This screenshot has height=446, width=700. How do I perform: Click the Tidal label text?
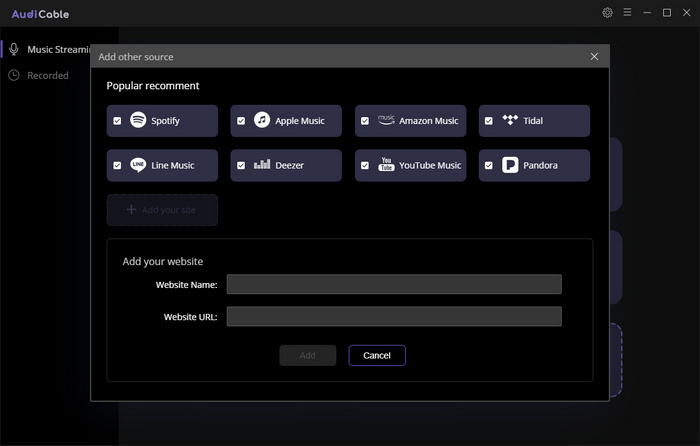(x=533, y=121)
